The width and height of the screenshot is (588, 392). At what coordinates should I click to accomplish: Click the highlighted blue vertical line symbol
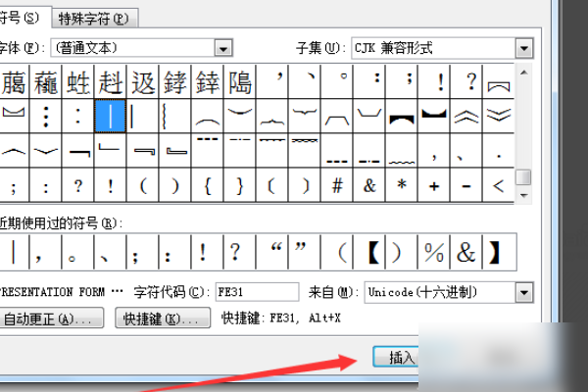[x=110, y=116]
